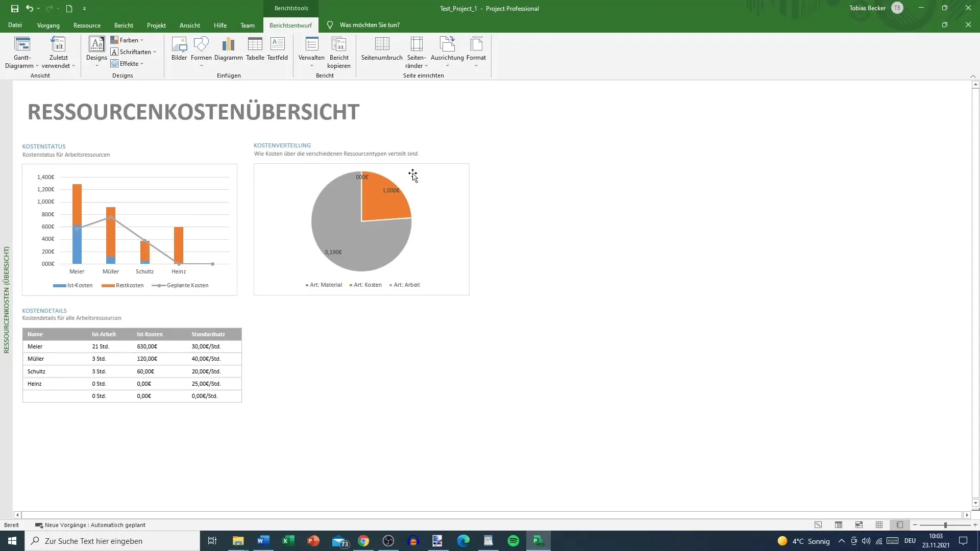Collapse the ribbon with the chevron
980x551 pixels.
[x=973, y=76]
